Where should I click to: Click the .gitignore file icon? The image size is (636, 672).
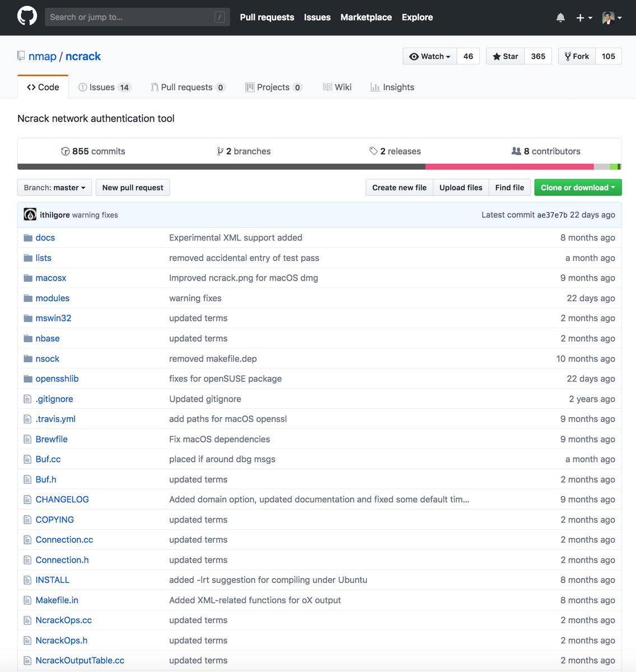point(27,399)
